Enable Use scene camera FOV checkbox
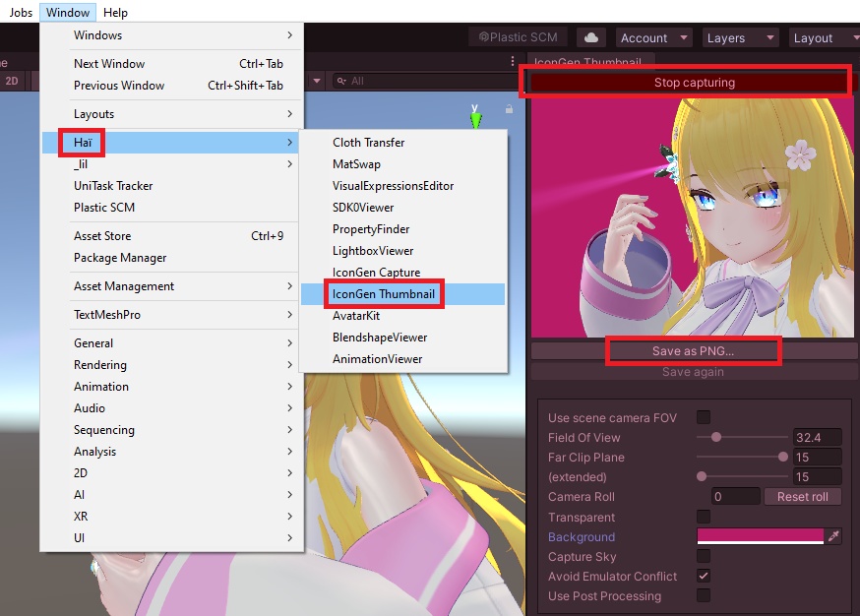Image resolution: width=860 pixels, height=616 pixels. click(x=704, y=417)
